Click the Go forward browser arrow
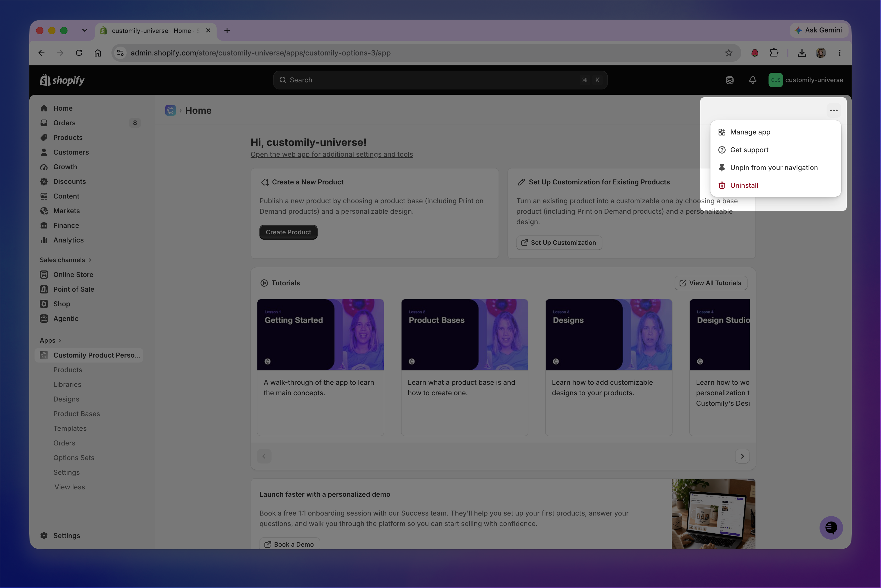The image size is (881, 588). pyautogui.click(x=60, y=53)
